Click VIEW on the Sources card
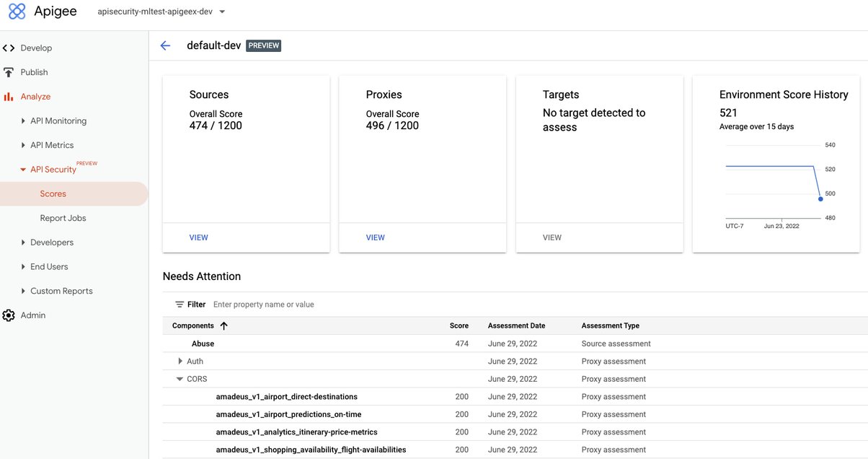Viewport: 868px width, 459px height. pos(198,237)
